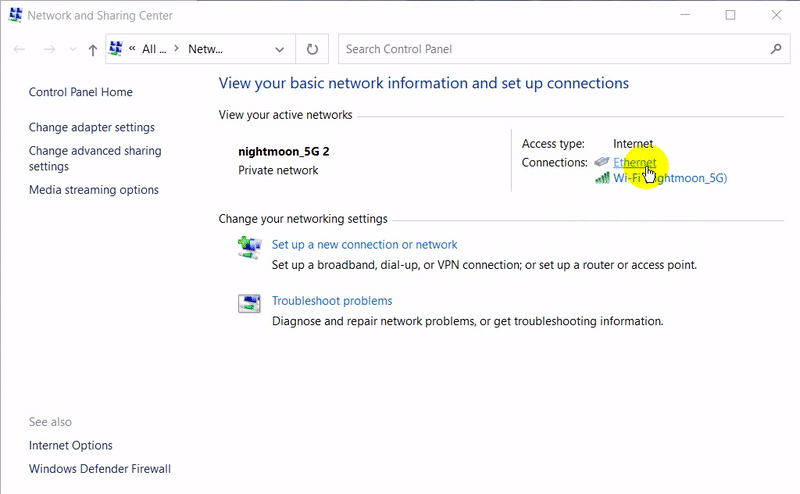Click the Ethernet adapter icon
Screen dimensions: 800x494
pos(601,162)
